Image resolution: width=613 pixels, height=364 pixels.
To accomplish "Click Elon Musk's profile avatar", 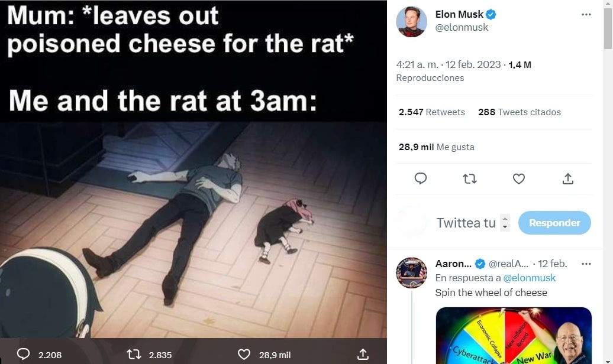I will (412, 22).
